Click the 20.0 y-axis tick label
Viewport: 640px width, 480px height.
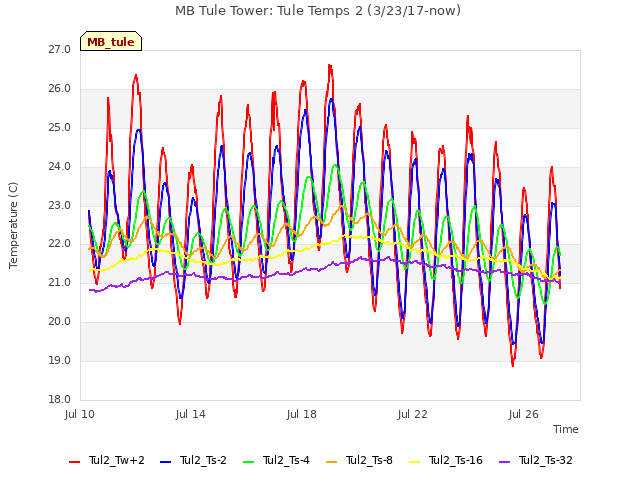coord(60,322)
